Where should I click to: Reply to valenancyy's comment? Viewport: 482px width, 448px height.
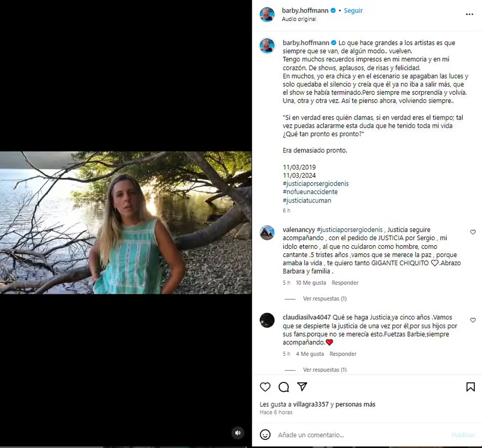(345, 283)
